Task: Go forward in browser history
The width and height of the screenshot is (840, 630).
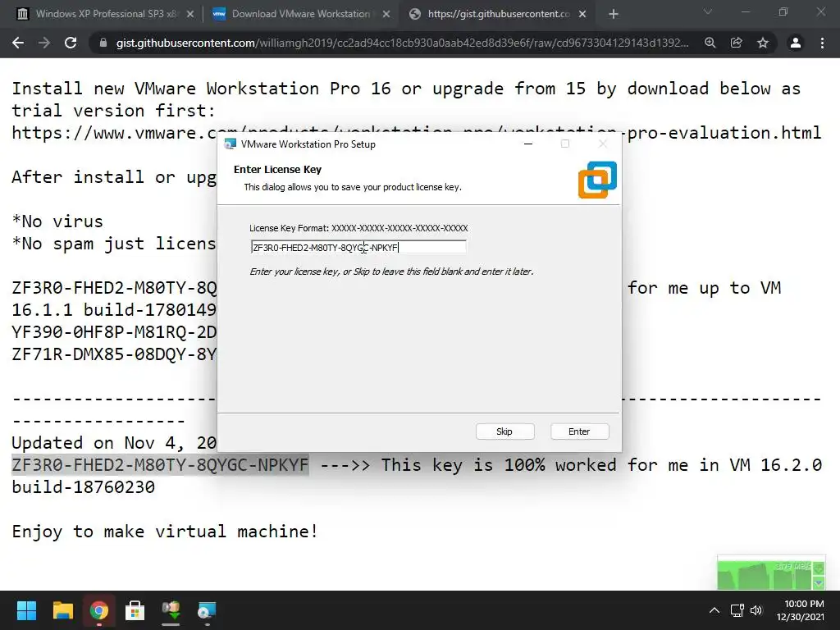Action: pyautogui.click(x=44, y=43)
